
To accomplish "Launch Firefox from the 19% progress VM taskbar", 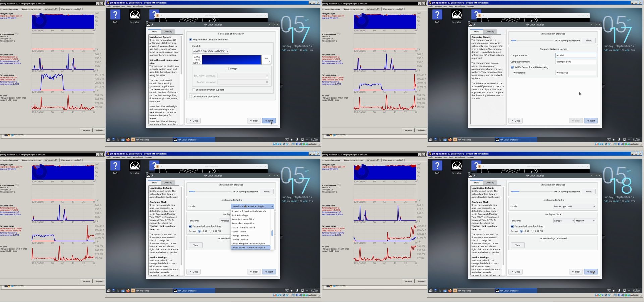I will (x=450, y=291).
